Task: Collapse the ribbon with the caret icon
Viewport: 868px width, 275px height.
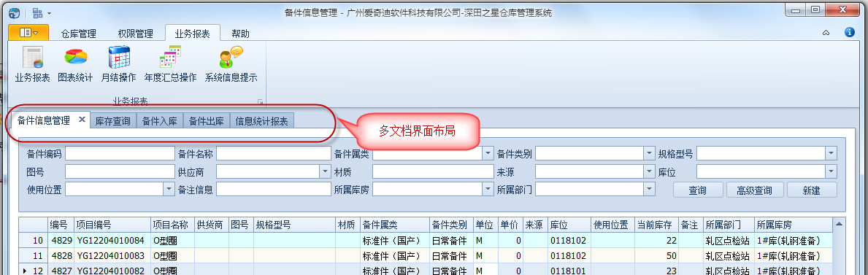Action: coord(826,34)
